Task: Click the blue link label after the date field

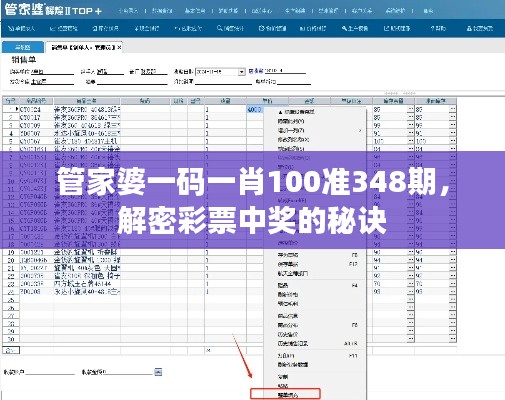Action: point(256,71)
